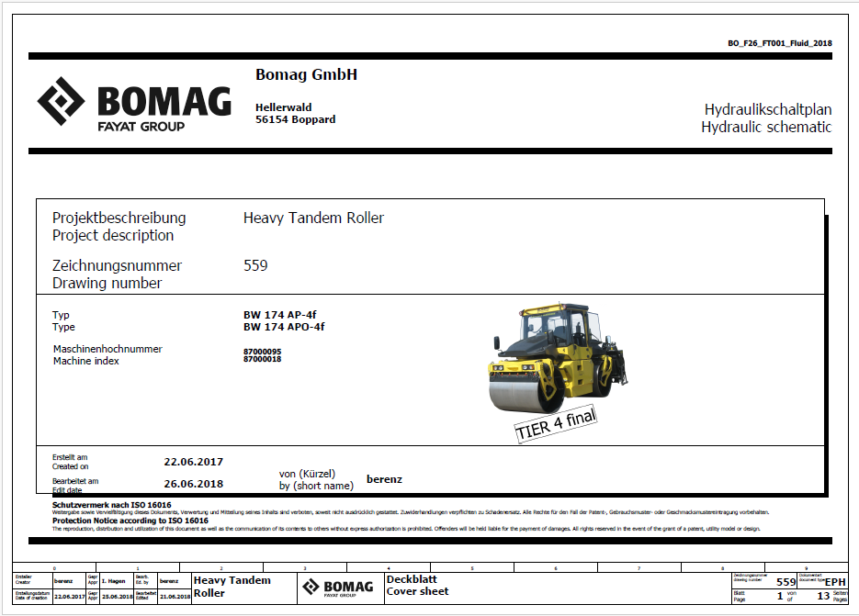Click the large BOMAG logo in header
Image resolution: width=859 pixels, height=616 pixels.
coord(134,104)
